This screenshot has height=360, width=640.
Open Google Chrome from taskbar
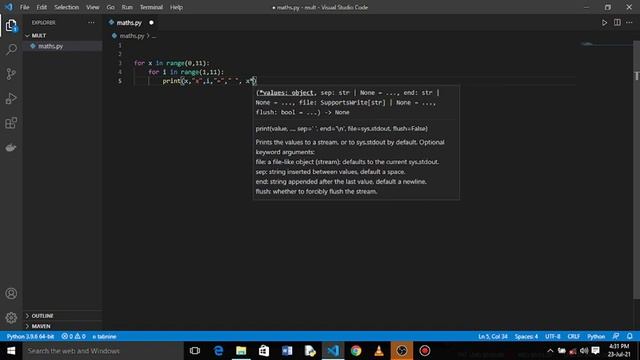pyautogui.click(x=356, y=351)
